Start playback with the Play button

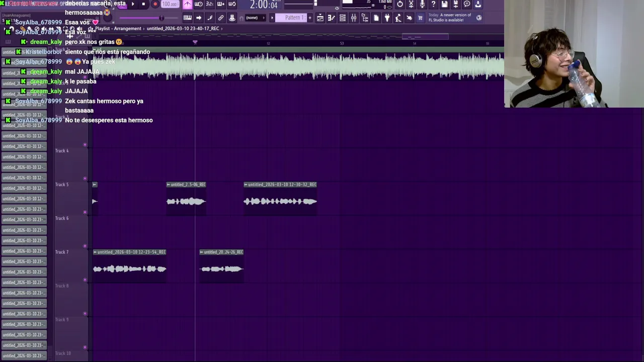pos(133,4)
